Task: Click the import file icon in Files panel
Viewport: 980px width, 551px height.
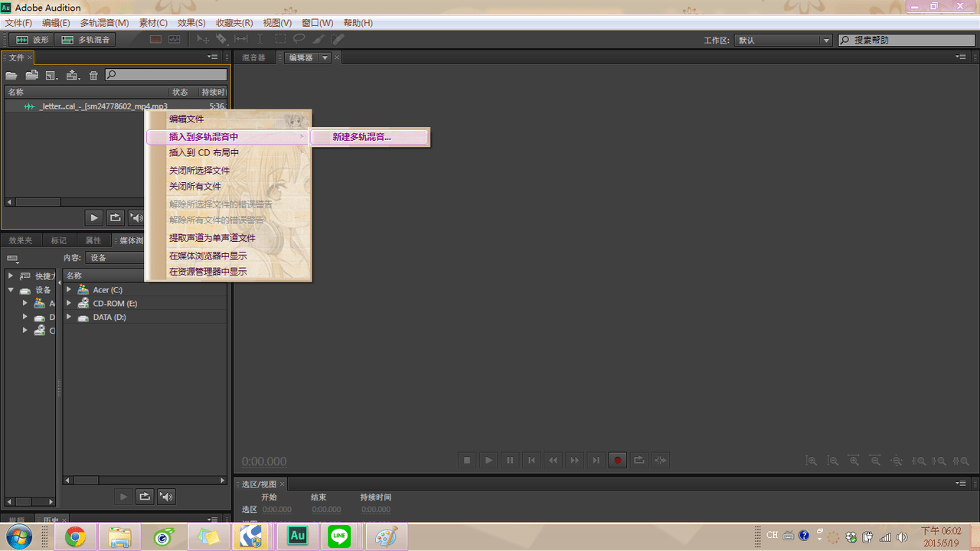Action: 32,75
